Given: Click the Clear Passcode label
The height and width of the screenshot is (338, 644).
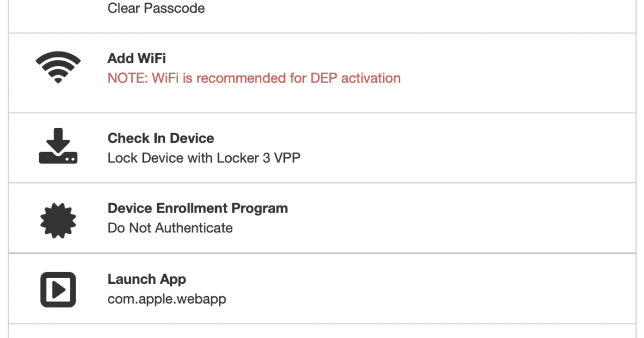Looking at the screenshot, I should click(156, 9).
